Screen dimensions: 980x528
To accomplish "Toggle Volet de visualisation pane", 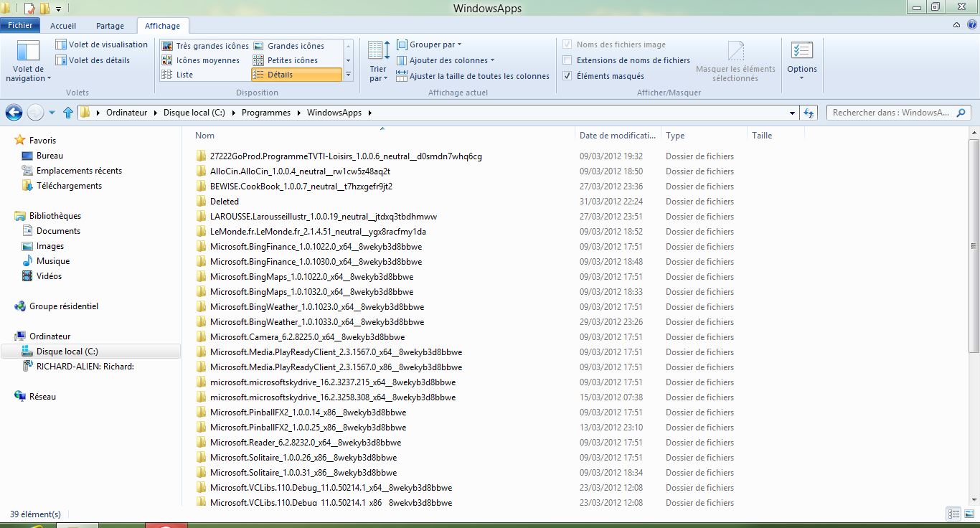I will point(101,44).
